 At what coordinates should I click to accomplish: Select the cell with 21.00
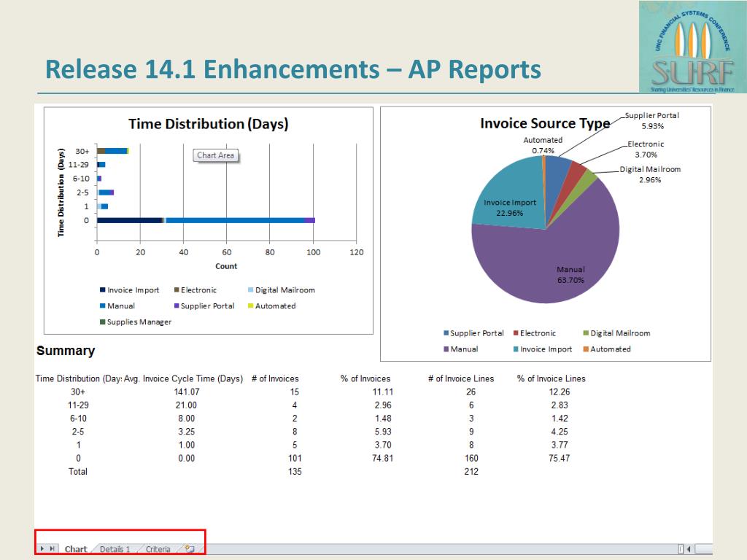[x=186, y=405]
